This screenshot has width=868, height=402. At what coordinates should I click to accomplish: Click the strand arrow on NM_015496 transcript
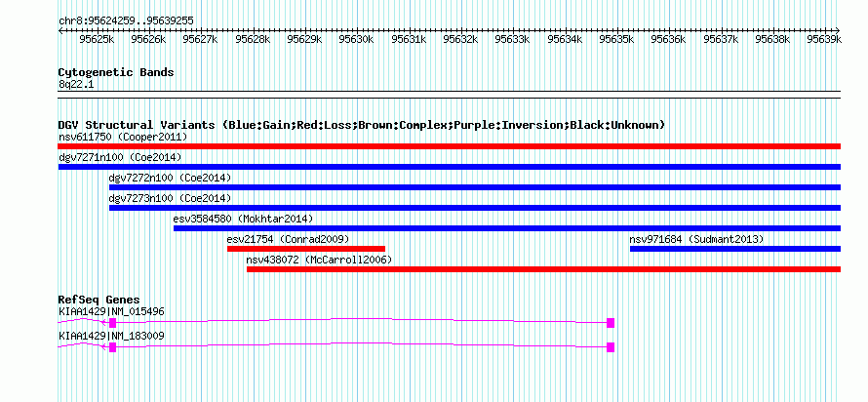(x=102, y=323)
